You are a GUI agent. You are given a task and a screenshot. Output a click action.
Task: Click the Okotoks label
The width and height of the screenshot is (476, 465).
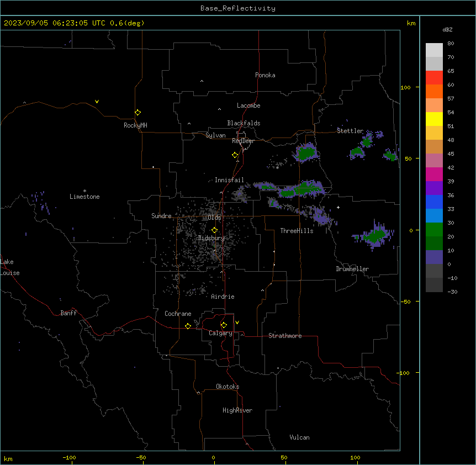coord(228,387)
